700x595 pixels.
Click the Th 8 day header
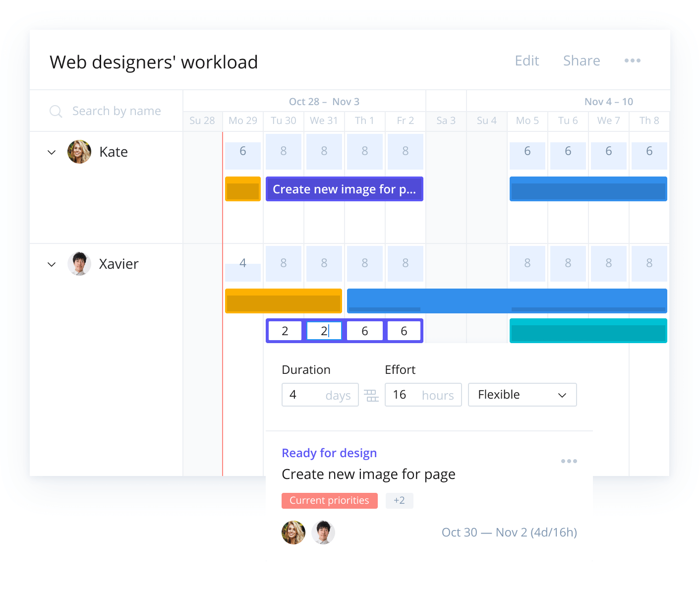649,120
